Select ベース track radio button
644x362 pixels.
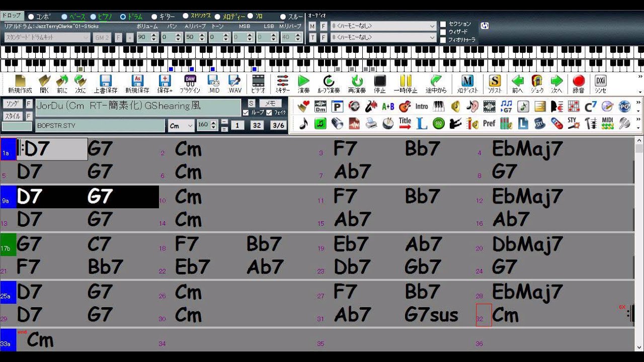64,17
